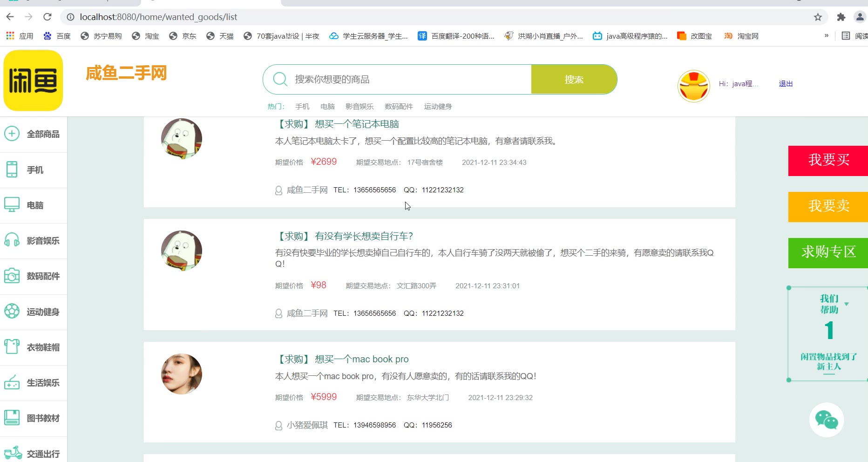Screen dimensions: 868x462
Task: Click girl avatar on mac book post
Action: 182,374
